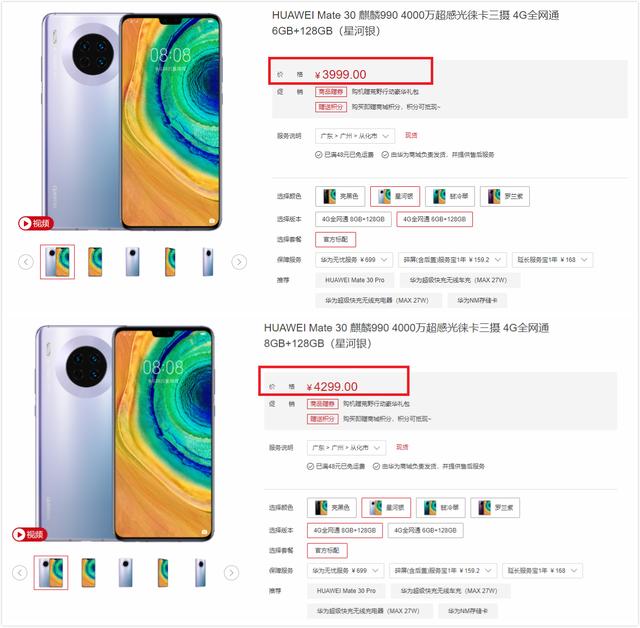Viewport: 640px width, 628px height.
Task: Expand the ¥168 extended warranty dropdown at bottom
Action: (542, 570)
